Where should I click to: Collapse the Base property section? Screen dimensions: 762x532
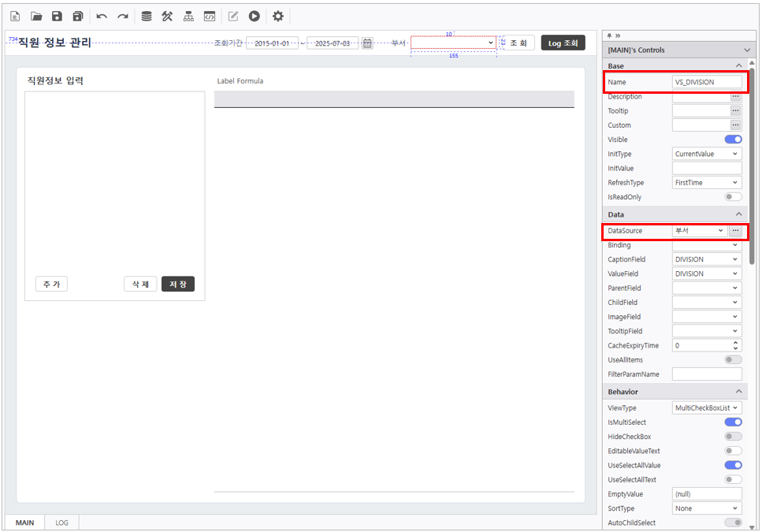coord(738,66)
